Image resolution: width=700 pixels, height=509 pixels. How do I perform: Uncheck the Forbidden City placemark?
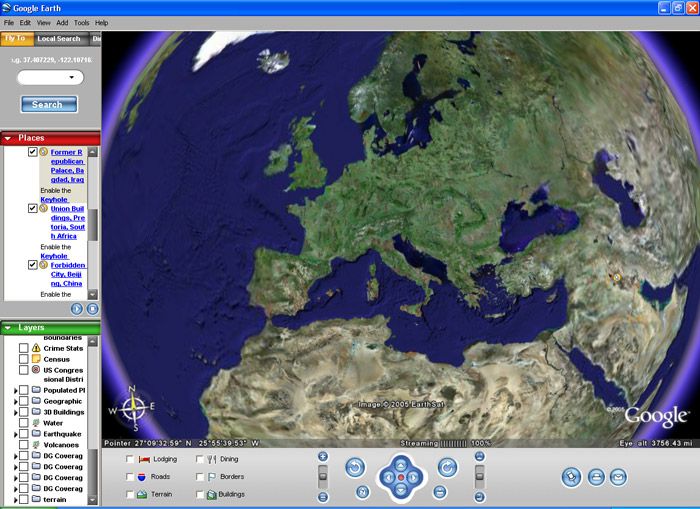[33, 265]
